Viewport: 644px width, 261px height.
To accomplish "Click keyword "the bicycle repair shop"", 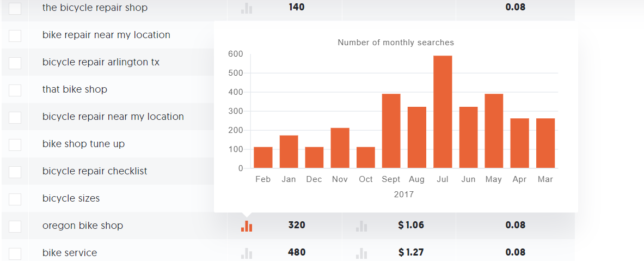I will click(95, 8).
